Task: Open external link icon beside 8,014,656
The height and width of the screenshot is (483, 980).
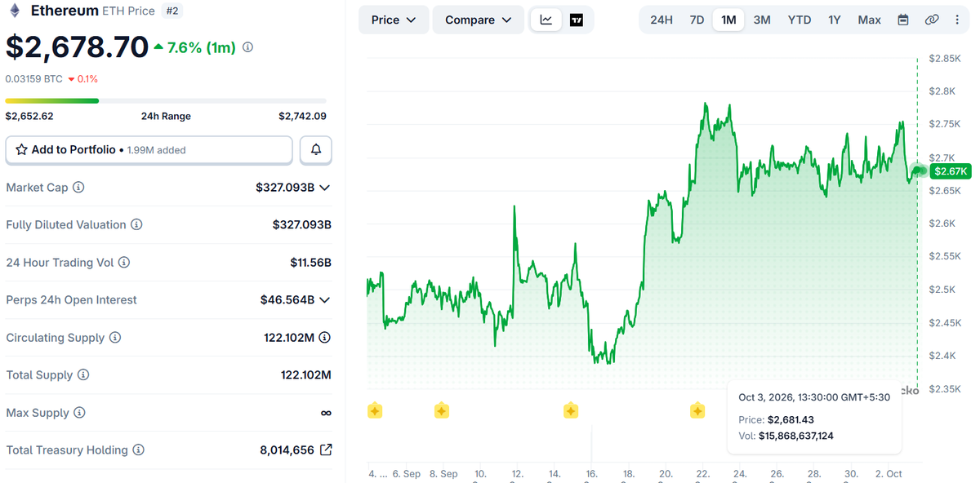Action: click(x=326, y=450)
